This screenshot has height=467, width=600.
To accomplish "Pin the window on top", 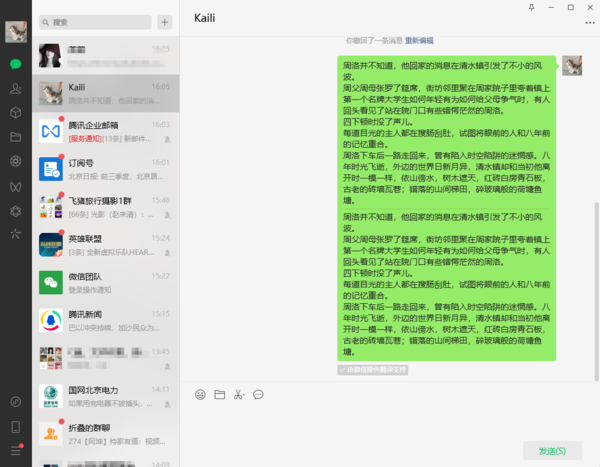I will pos(532,7).
